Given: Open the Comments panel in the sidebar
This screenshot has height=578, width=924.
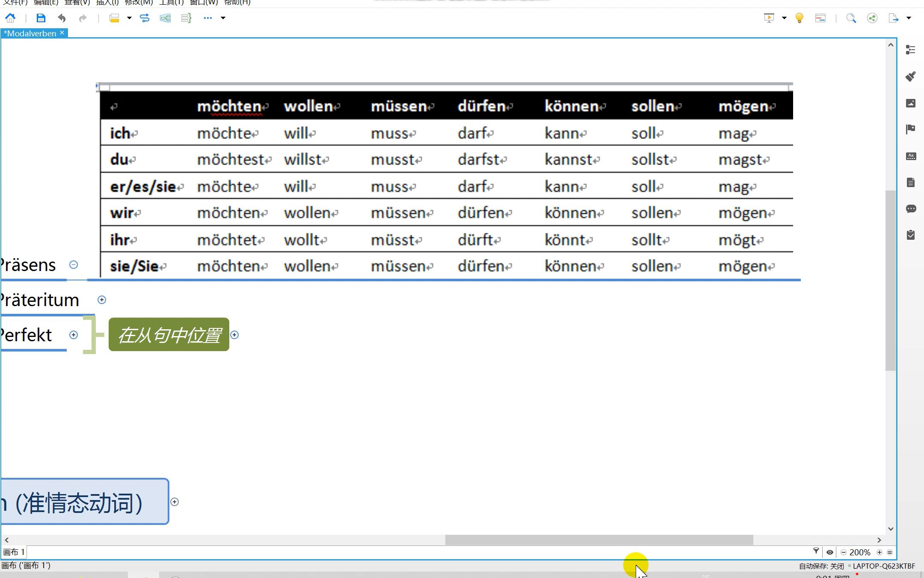Looking at the screenshot, I should [x=911, y=209].
